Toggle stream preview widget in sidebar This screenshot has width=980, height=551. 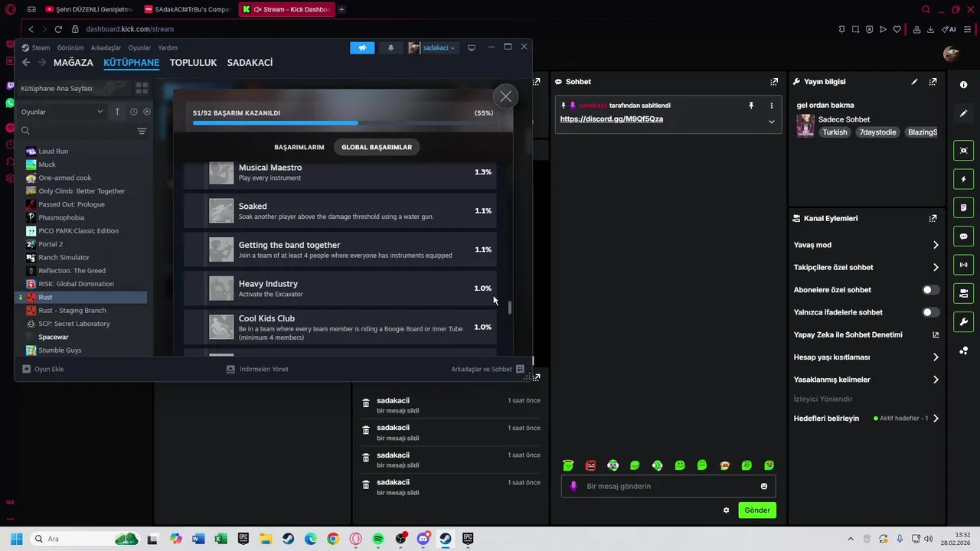click(x=963, y=151)
